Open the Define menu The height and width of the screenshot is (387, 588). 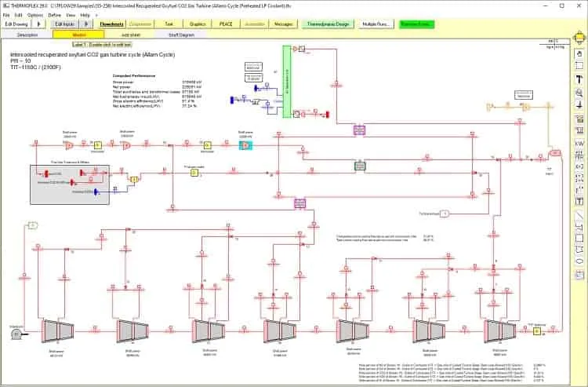tap(54, 15)
